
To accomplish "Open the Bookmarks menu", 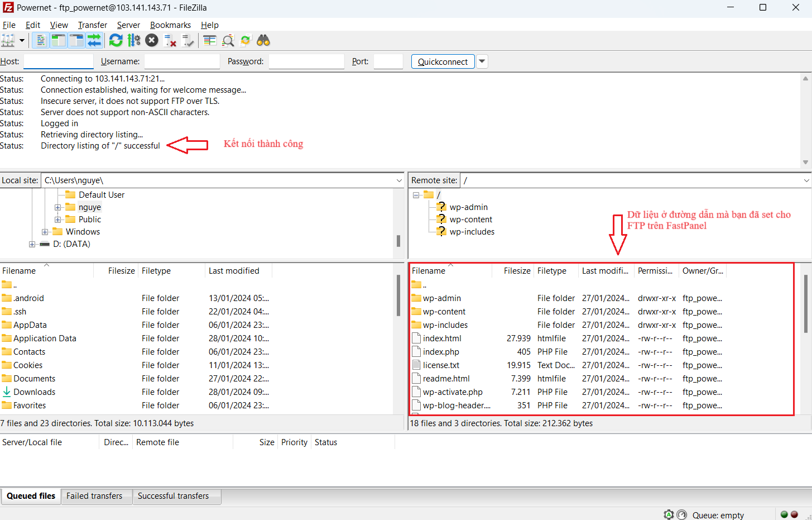I will pos(170,25).
